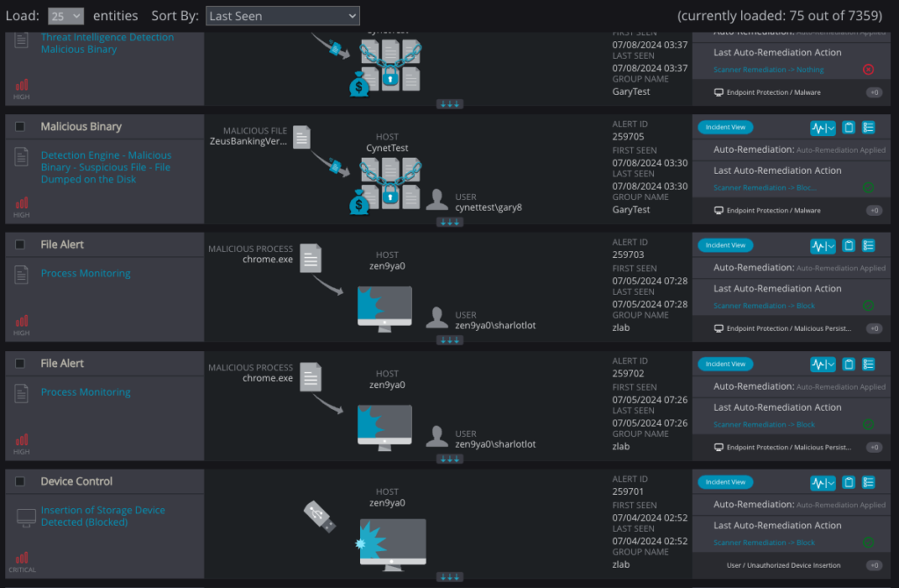Click the red failed remediation X icon

(x=868, y=69)
